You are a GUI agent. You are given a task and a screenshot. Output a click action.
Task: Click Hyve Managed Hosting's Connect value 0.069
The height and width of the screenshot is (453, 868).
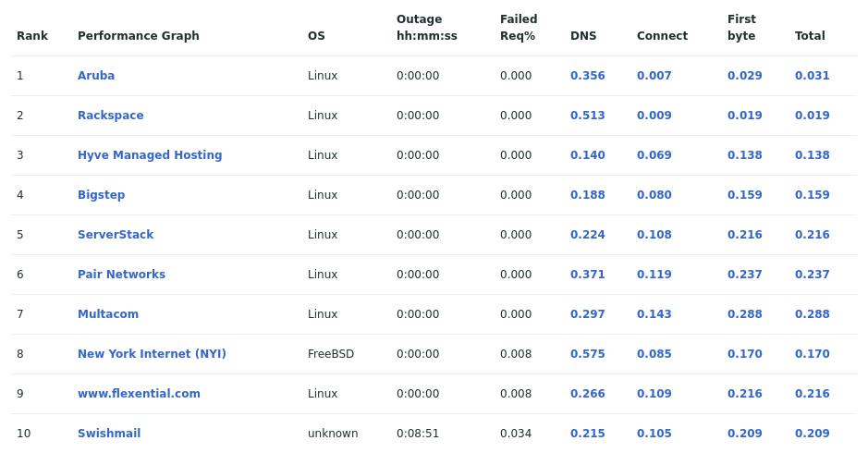(x=654, y=155)
